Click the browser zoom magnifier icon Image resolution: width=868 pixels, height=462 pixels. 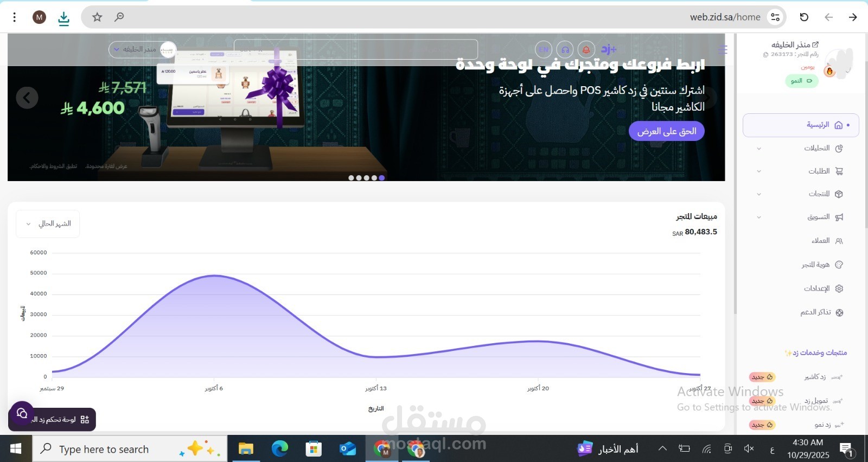tap(119, 17)
